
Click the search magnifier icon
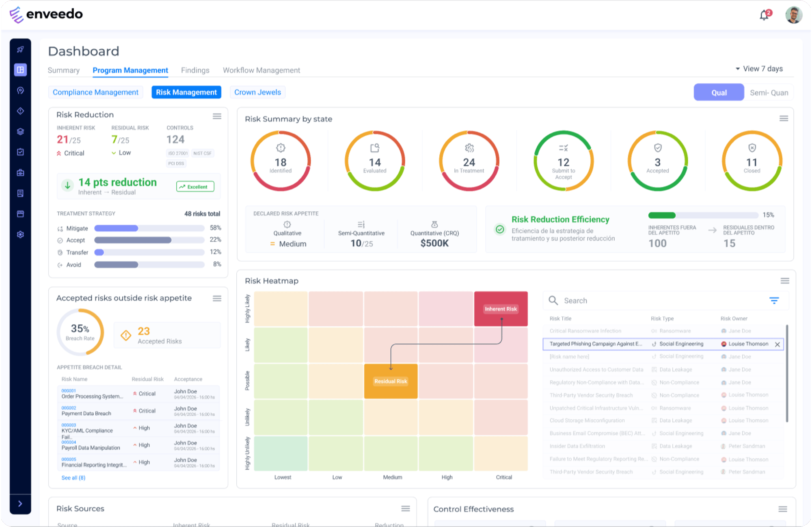(x=553, y=300)
